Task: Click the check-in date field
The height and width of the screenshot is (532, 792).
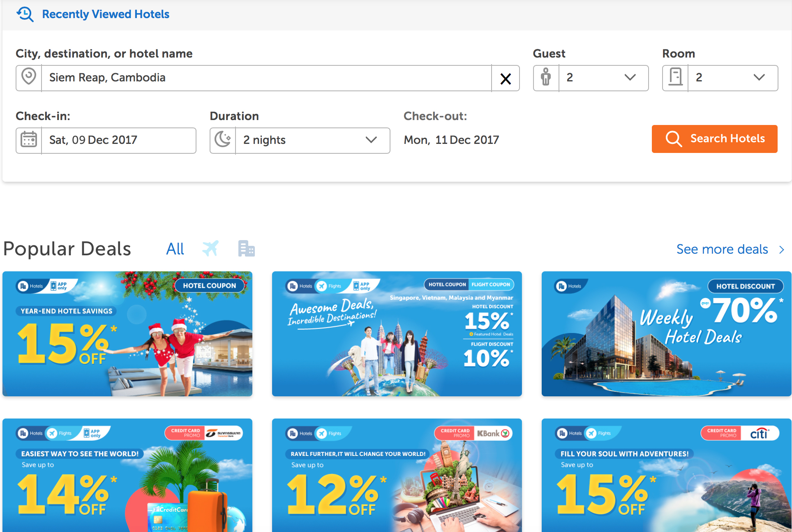Action: [118, 140]
